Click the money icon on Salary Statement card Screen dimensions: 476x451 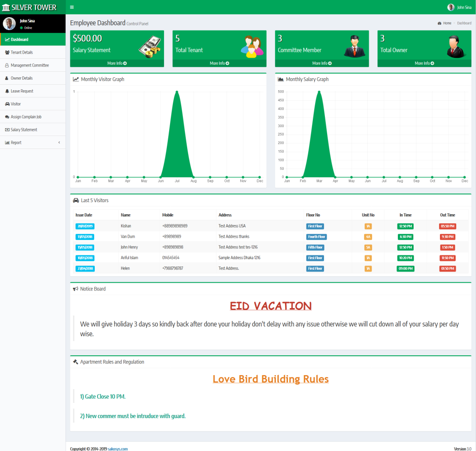click(x=150, y=46)
